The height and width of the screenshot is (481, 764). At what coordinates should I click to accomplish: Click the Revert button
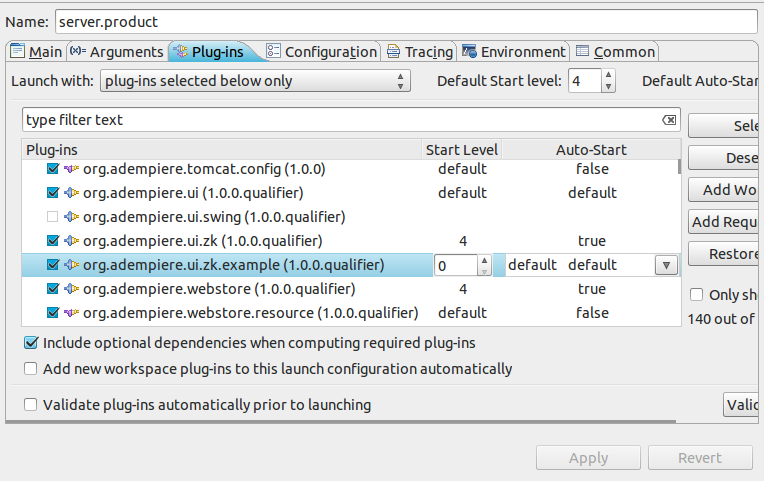point(700,458)
